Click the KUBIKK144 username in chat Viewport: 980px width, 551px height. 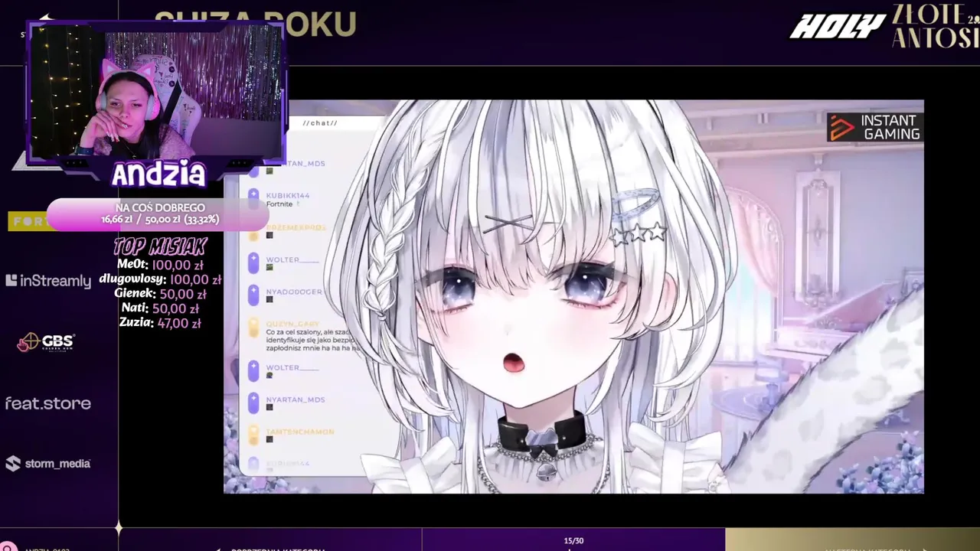click(x=288, y=196)
